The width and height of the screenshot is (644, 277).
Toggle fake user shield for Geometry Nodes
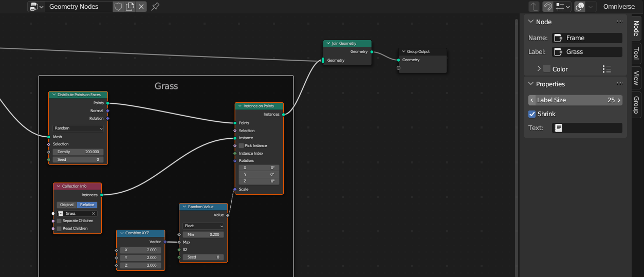coord(118,7)
